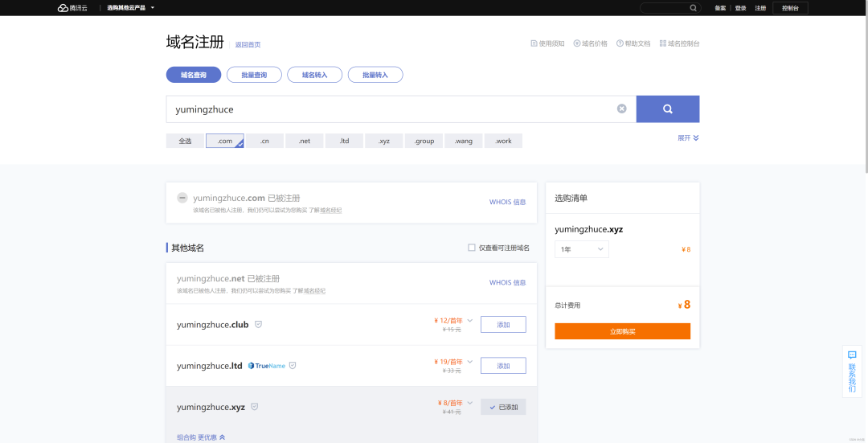This screenshot has width=868, height=443.
Task: Open the 选购其他云产品 dropdown
Action: coord(131,8)
